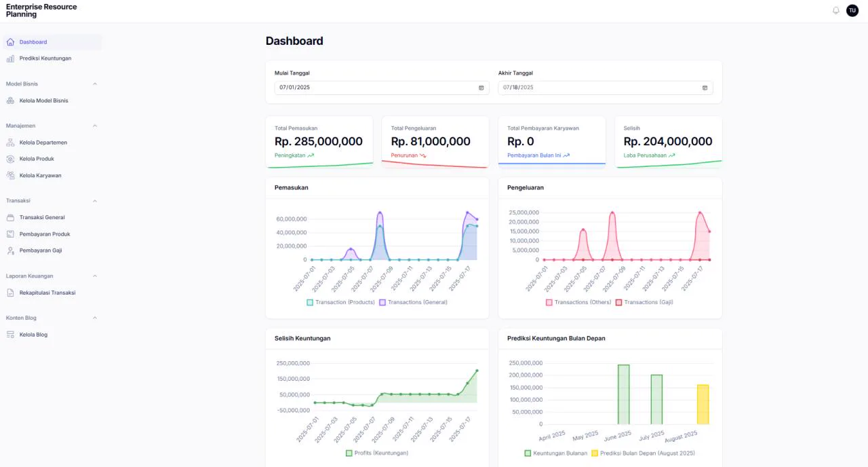Collapse the Konten Blog section
Viewport: 868px width, 467px height.
[95, 318]
